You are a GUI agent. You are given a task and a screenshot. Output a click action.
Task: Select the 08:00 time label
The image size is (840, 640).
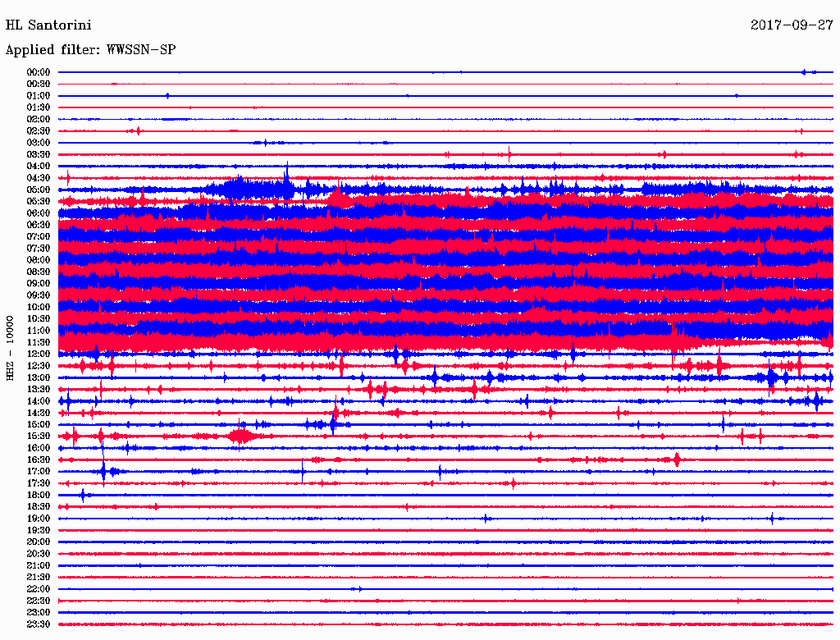39,260
